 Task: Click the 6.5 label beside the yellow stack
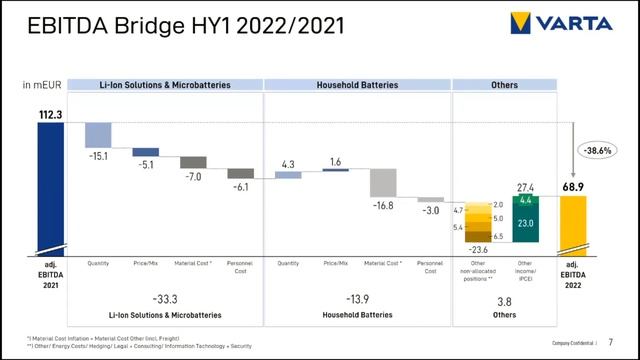(x=498, y=236)
